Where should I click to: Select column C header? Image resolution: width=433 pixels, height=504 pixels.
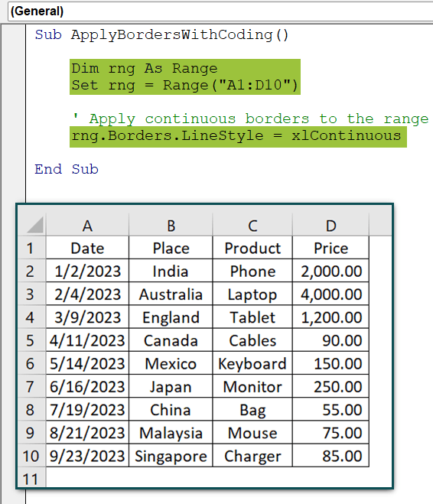click(x=252, y=225)
